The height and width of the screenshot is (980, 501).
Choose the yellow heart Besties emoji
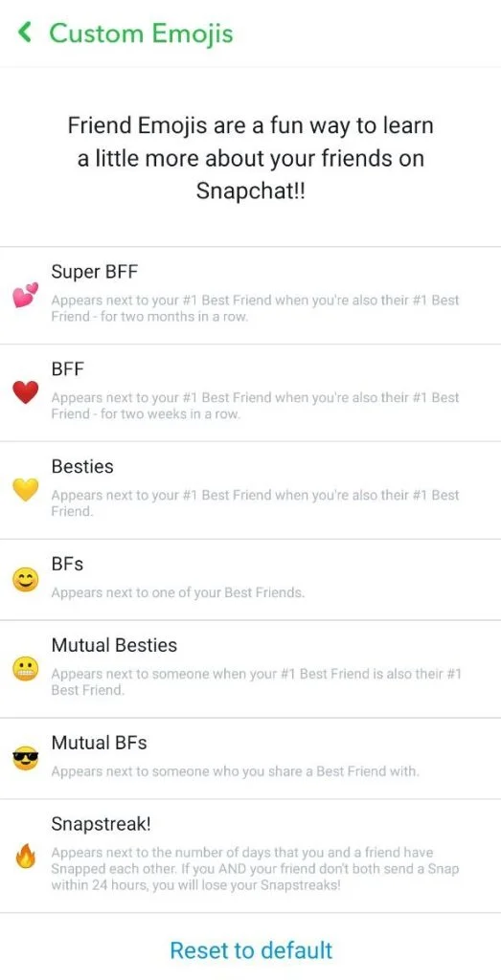point(26,490)
